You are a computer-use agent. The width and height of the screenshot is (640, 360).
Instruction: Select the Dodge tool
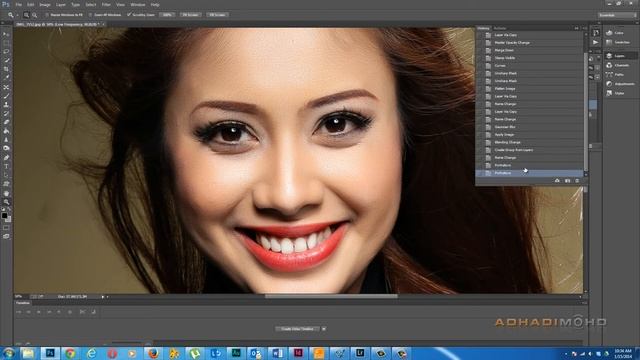6,148
